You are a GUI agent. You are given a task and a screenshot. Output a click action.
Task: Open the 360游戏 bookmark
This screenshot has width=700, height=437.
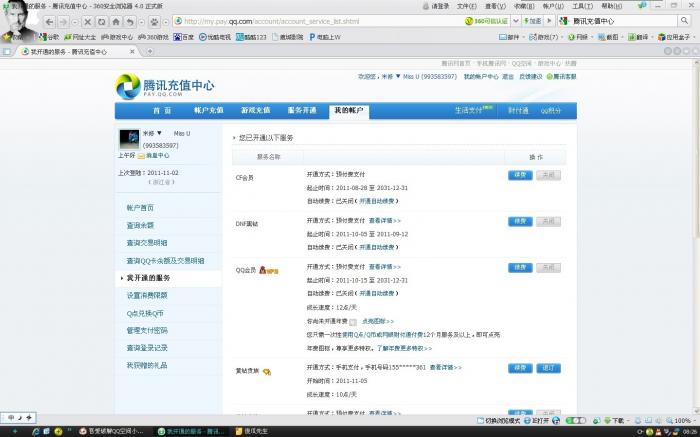153,37
